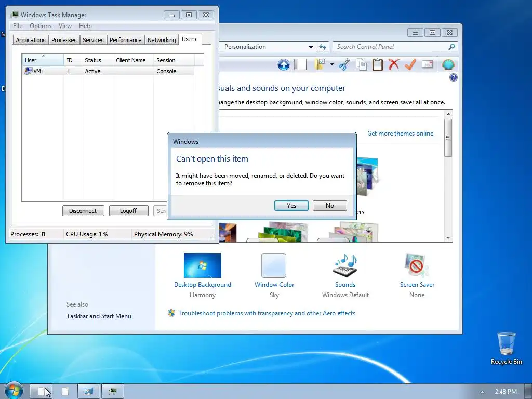Open the View menu in Task Manager
Image resolution: width=532 pixels, height=399 pixels.
pyautogui.click(x=65, y=26)
